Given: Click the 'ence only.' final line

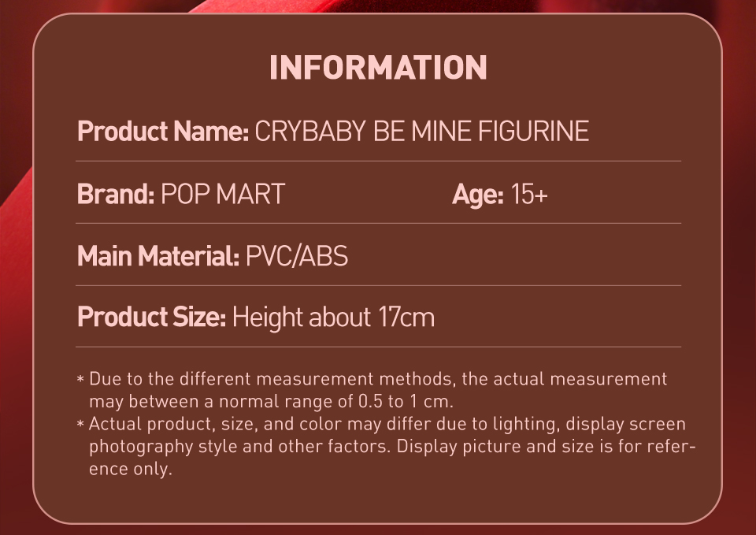Looking at the screenshot, I should [131, 469].
